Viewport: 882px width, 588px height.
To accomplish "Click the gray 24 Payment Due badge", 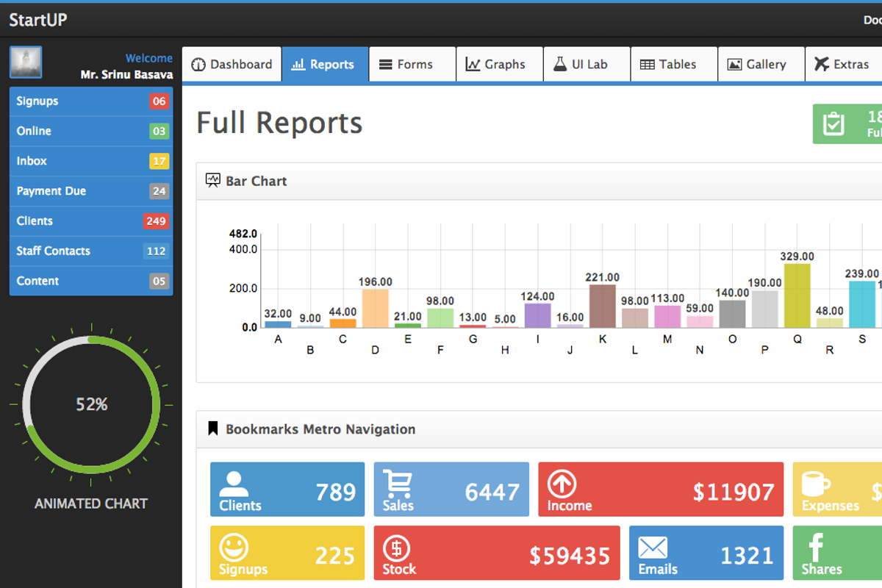I will (159, 191).
